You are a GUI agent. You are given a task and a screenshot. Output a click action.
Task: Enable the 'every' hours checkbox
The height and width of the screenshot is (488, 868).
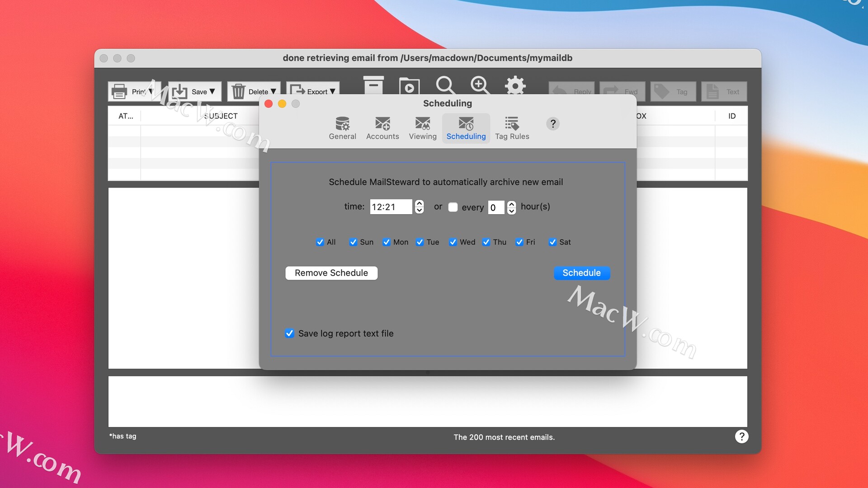pyautogui.click(x=453, y=207)
